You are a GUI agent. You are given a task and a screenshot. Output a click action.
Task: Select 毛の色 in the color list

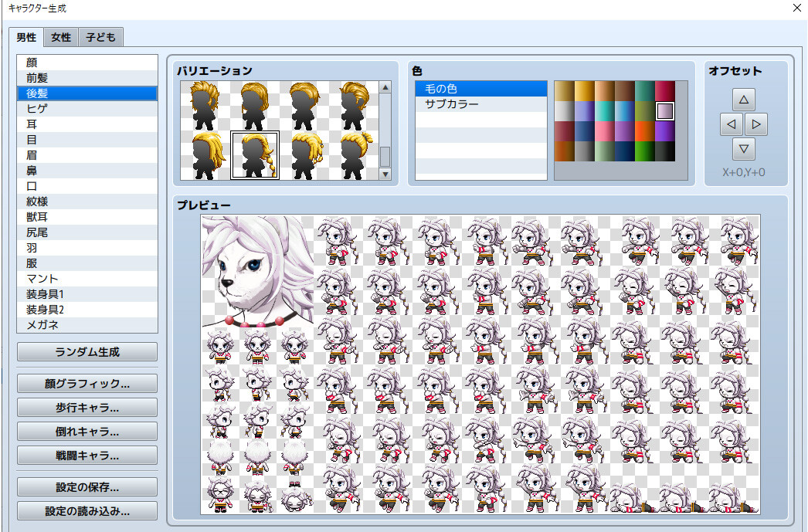pos(480,88)
